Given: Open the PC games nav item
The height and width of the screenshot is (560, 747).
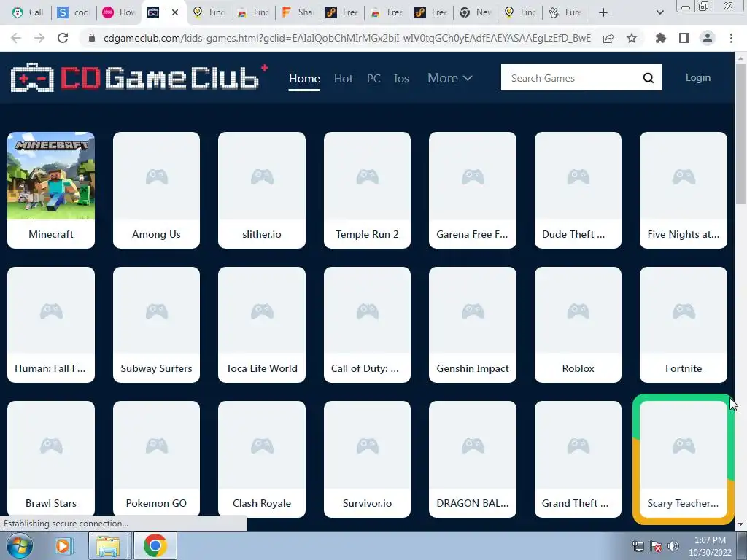Looking at the screenshot, I should coord(373,78).
